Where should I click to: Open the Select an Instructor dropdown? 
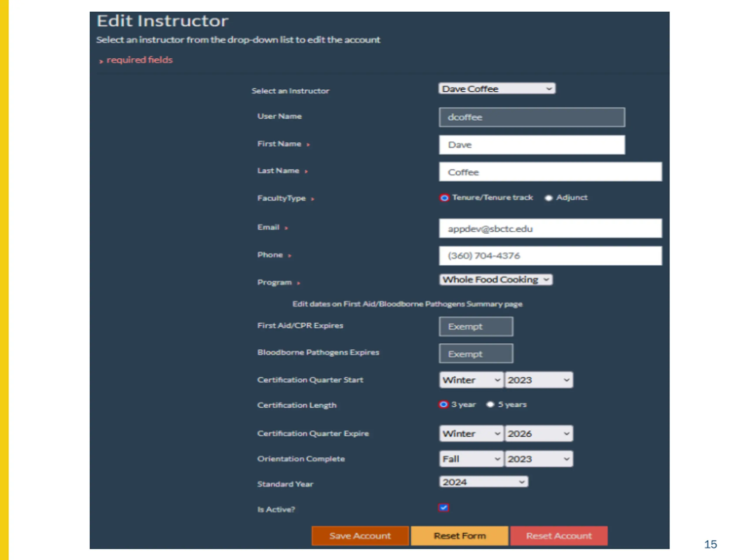coord(497,89)
